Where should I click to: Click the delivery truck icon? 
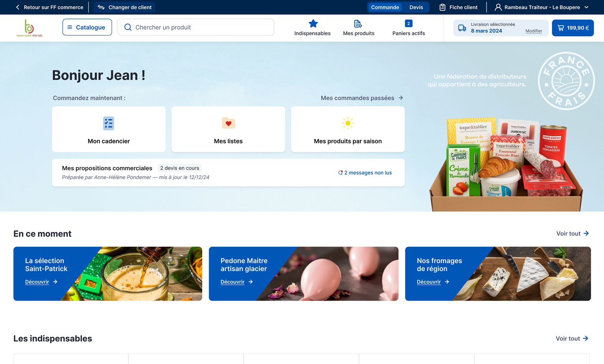[x=462, y=28]
